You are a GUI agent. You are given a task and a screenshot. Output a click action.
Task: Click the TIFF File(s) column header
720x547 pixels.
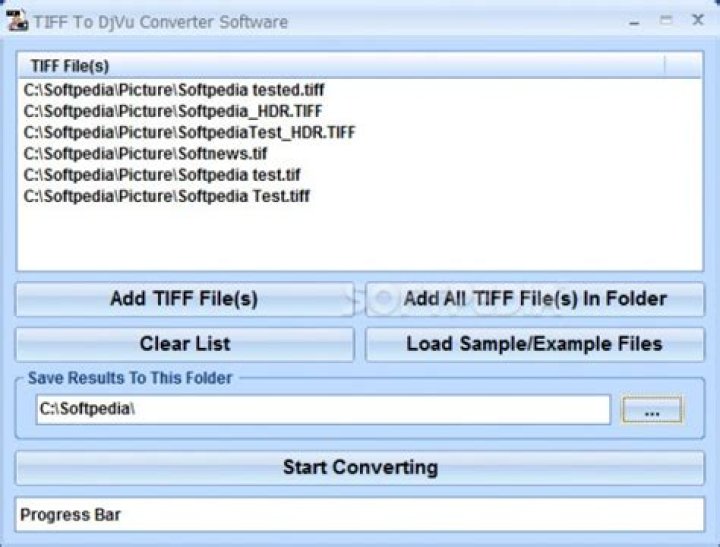[x=341, y=66]
